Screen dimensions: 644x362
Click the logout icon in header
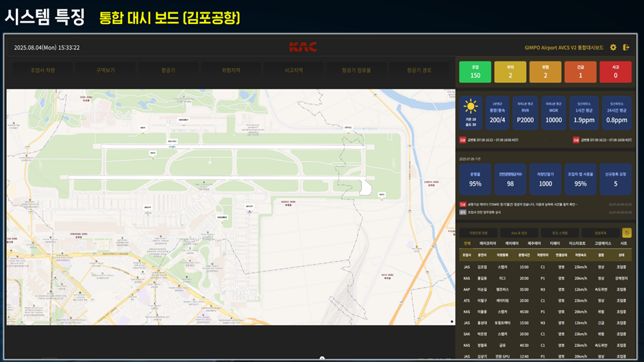tap(626, 47)
